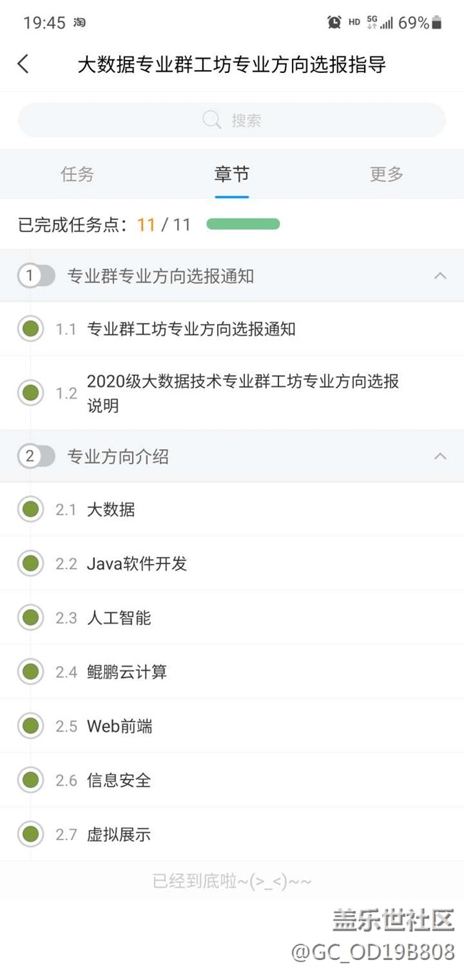
Task: Tap the battery icon in status bar
Action: pyautogui.click(x=437, y=22)
